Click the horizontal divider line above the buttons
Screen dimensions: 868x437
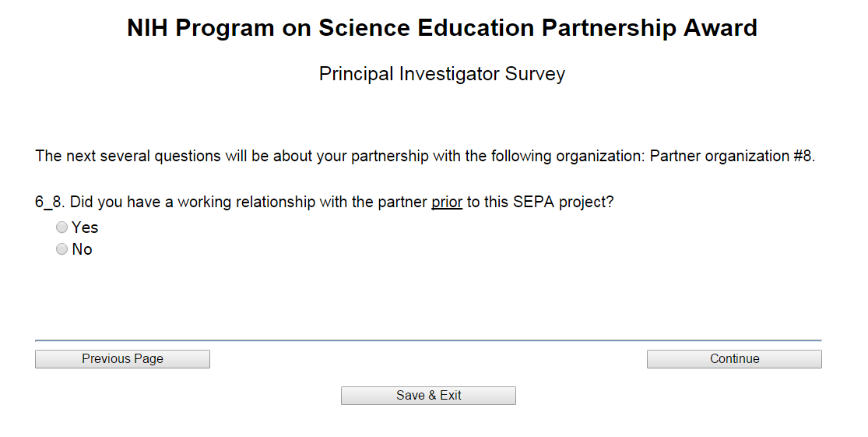(x=428, y=340)
